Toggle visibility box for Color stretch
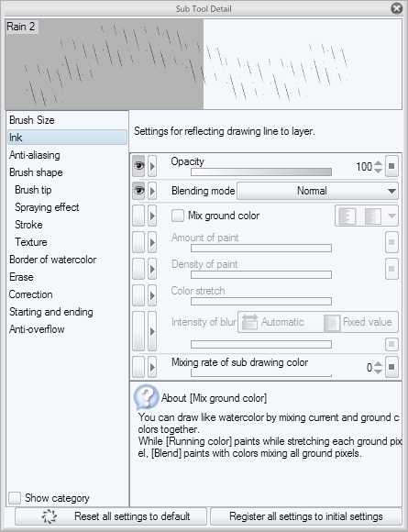This screenshot has height=532, width=408. tap(138, 295)
